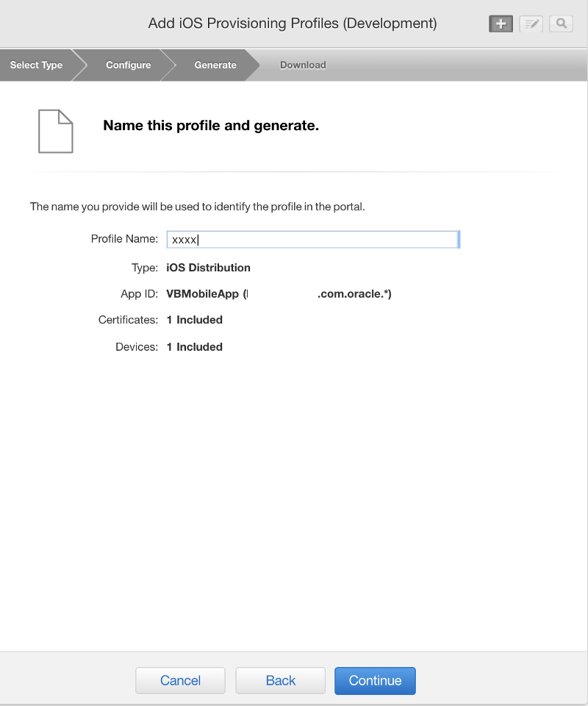Viewport: 588px width, 706px height.
Task: Focus the Profile Name text field
Action: click(x=312, y=240)
